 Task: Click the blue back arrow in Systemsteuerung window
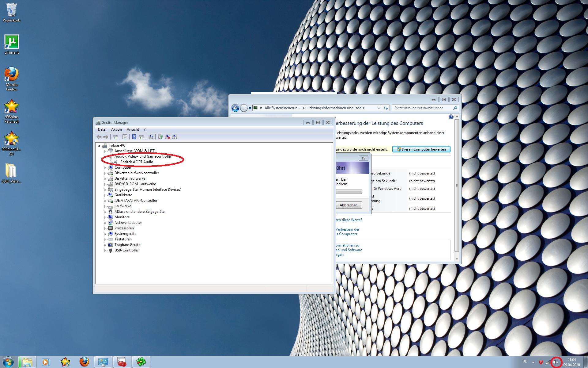235,108
